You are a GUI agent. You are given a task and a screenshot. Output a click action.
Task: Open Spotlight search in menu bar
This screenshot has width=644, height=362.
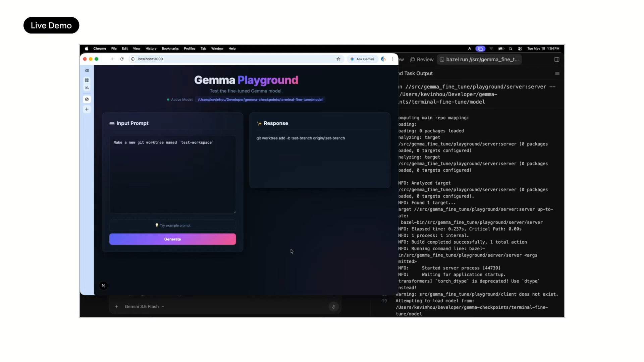(511, 49)
